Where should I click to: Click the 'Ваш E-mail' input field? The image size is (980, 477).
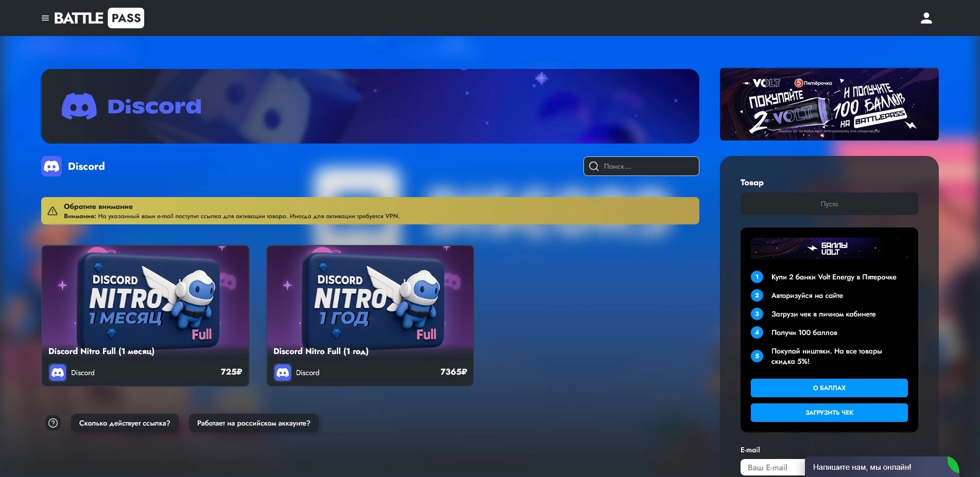[x=772, y=467]
